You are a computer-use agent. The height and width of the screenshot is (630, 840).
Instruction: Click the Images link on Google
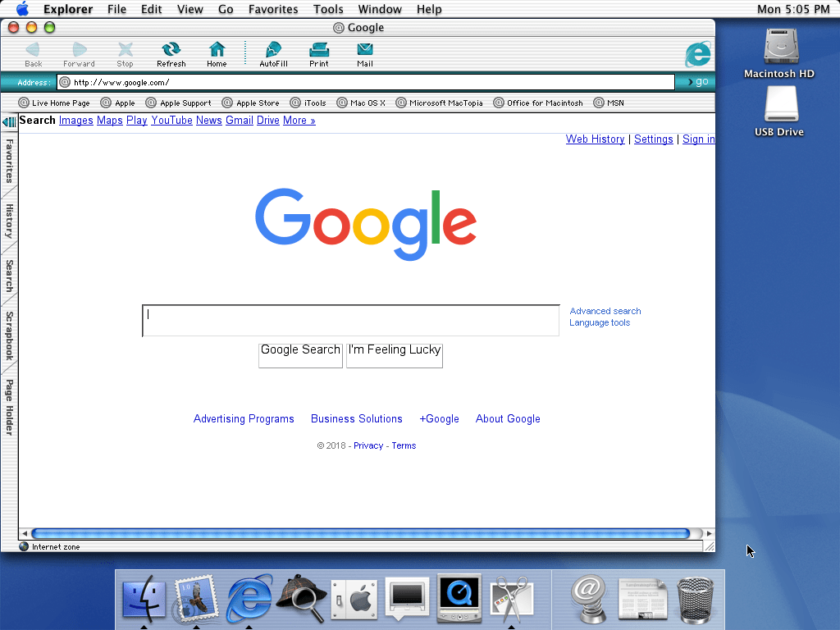[x=76, y=121]
